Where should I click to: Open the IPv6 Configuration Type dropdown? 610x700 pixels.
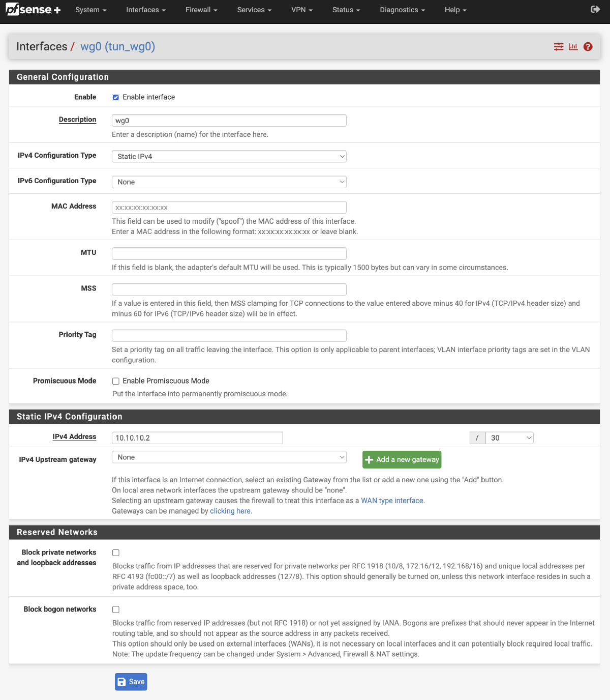click(x=229, y=182)
